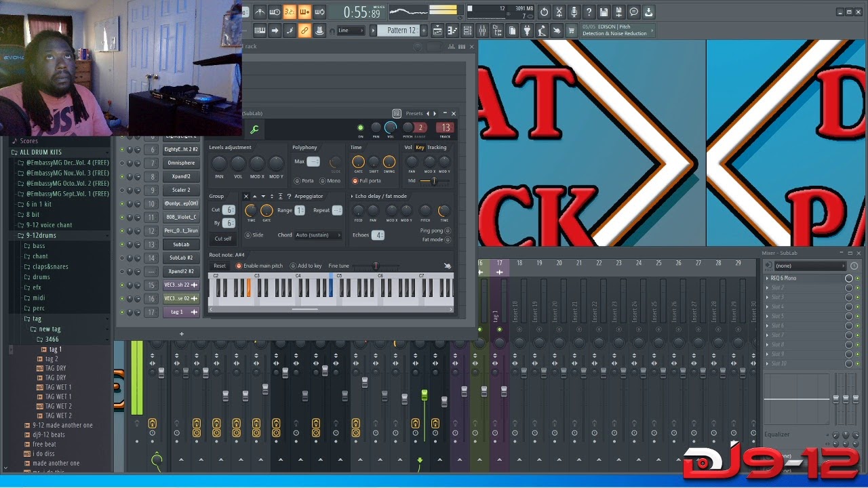Screen dimensions: 868x488
Task: Switch to the Vol tracking tab
Action: tap(408, 147)
